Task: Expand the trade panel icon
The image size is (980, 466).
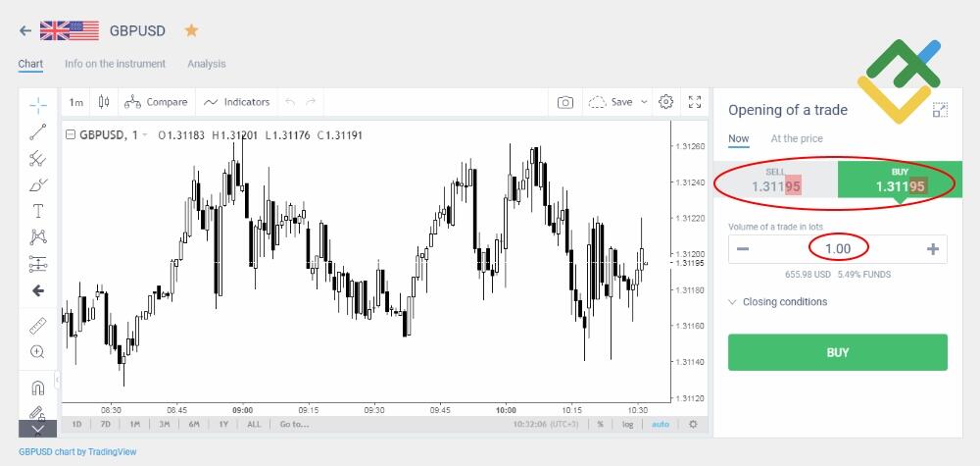Action: click(x=940, y=110)
